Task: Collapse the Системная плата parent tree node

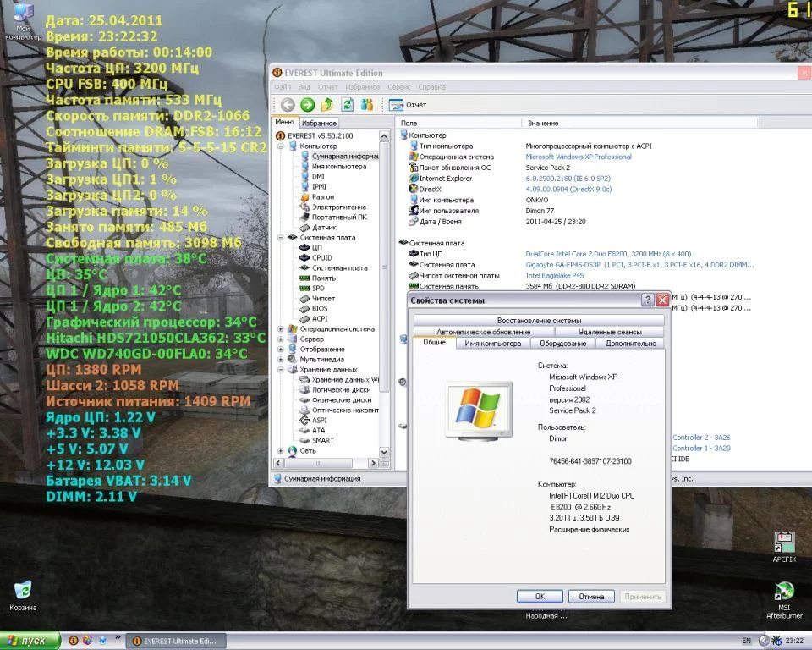Action: 280,237
